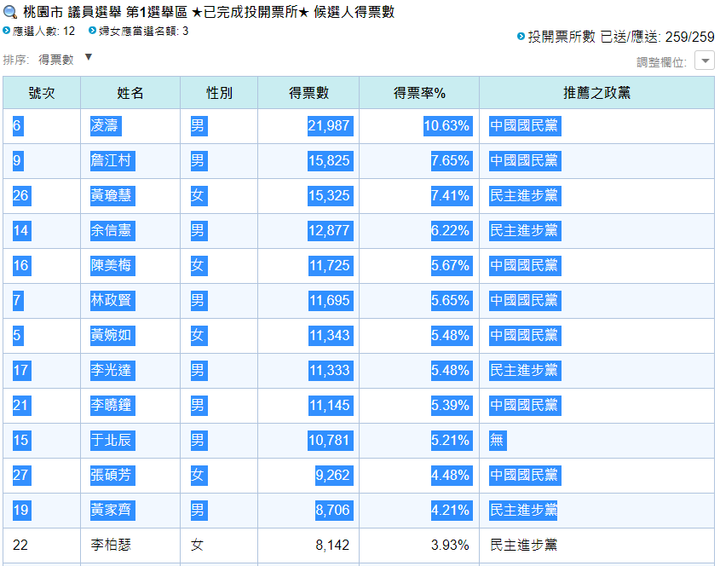Select candidate name 黃瓊慧
Image resolution: width=720 pixels, height=566 pixels.
coord(112,196)
